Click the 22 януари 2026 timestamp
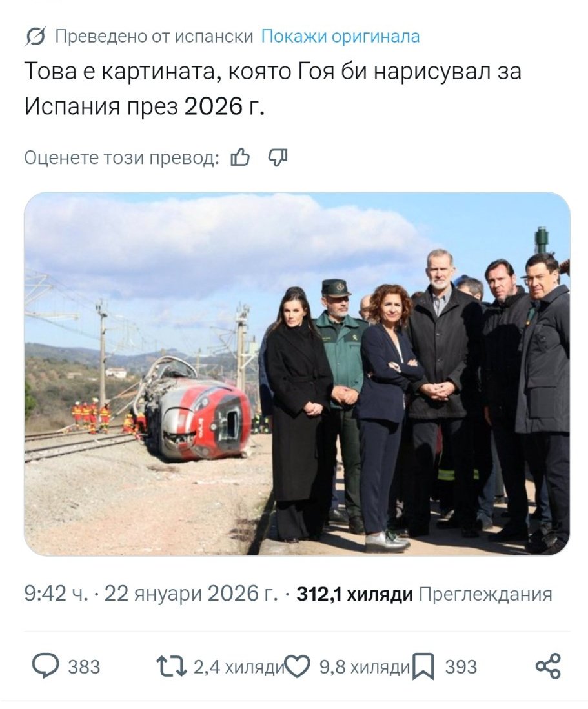Image resolution: width=588 pixels, height=709 pixels. pyautogui.click(x=190, y=594)
